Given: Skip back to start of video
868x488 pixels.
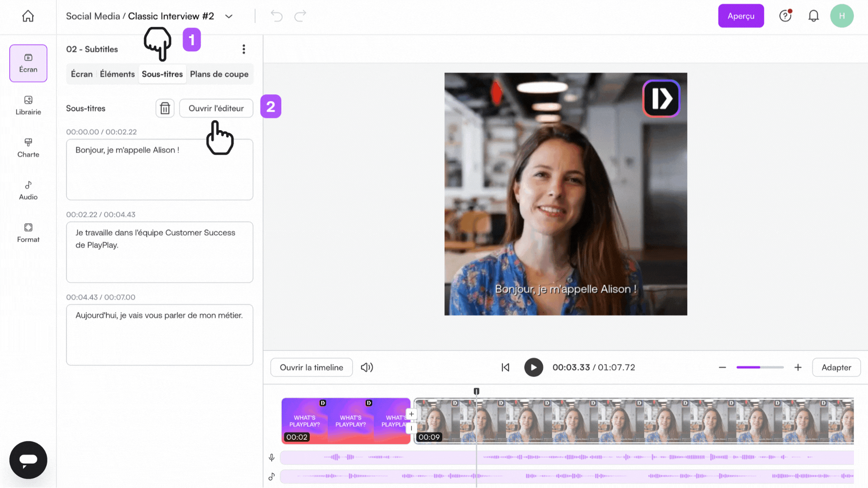Looking at the screenshot, I should point(505,368).
